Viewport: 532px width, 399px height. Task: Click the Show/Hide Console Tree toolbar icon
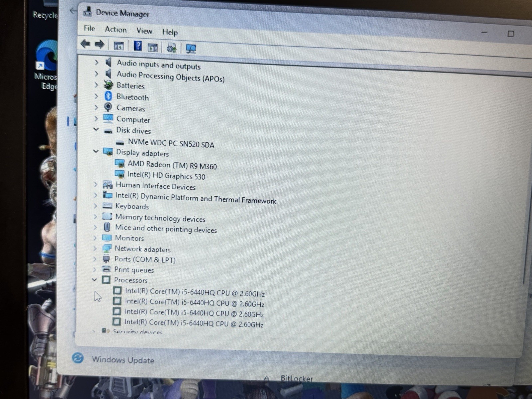coord(119,46)
